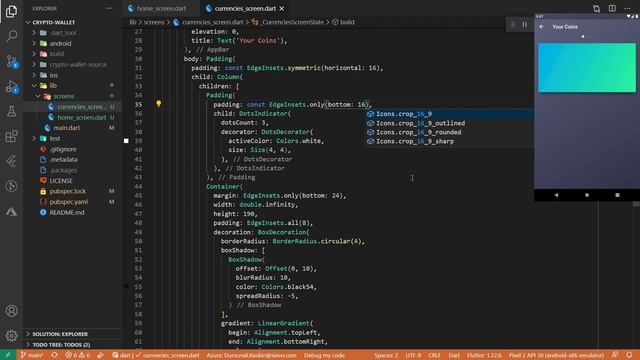Open the Manage gear settings icon

click(x=11, y=336)
